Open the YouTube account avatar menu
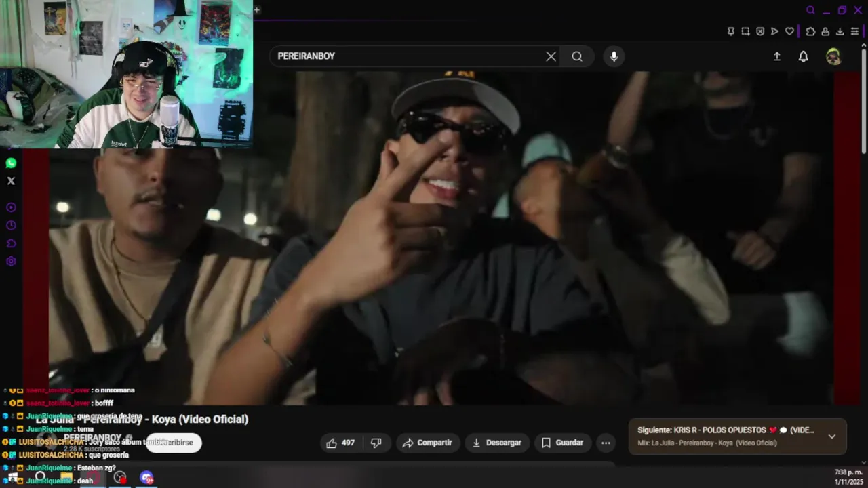The width and height of the screenshot is (868, 488). (x=833, y=56)
